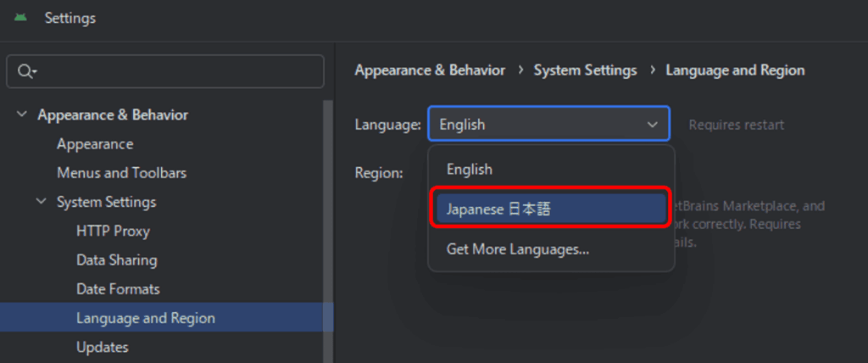Click the Android Studio logo icon
The height and width of the screenshot is (363, 868).
pyautogui.click(x=20, y=17)
